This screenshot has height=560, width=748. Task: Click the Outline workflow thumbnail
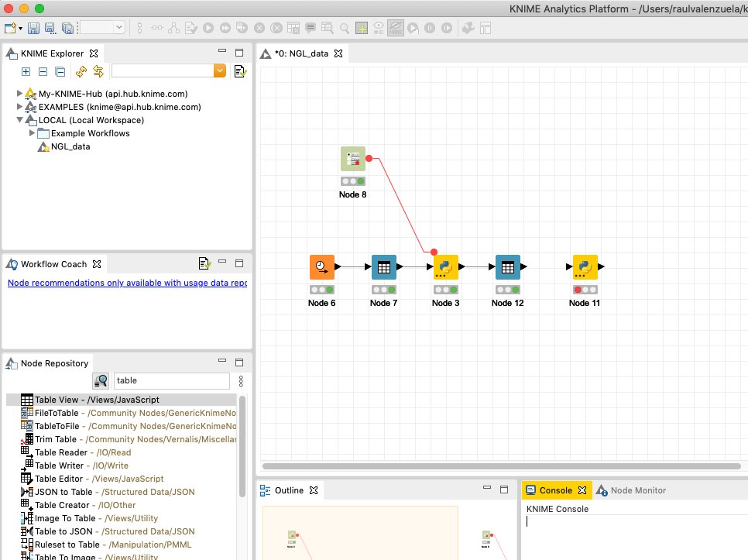pyautogui.click(x=360, y=534)
